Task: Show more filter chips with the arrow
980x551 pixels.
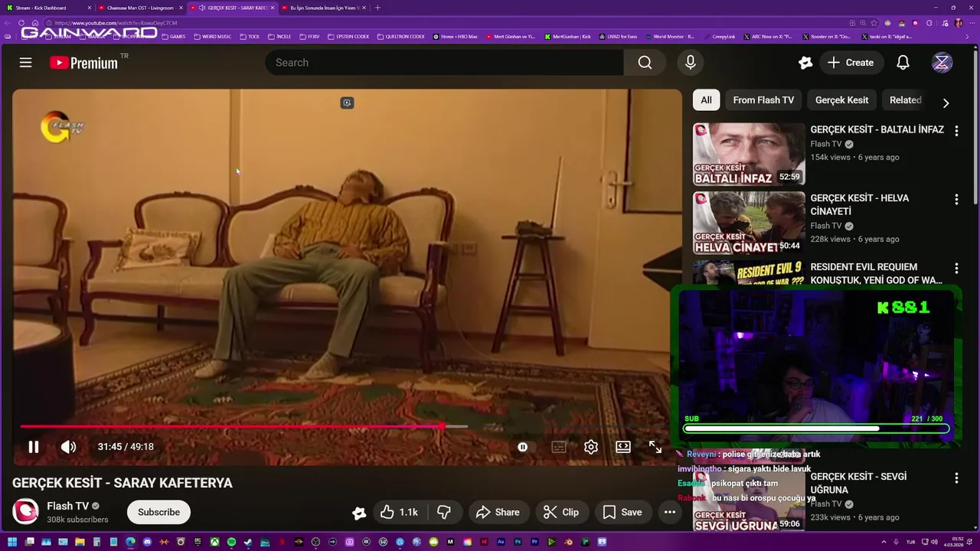Action: (x=946, y=103)
